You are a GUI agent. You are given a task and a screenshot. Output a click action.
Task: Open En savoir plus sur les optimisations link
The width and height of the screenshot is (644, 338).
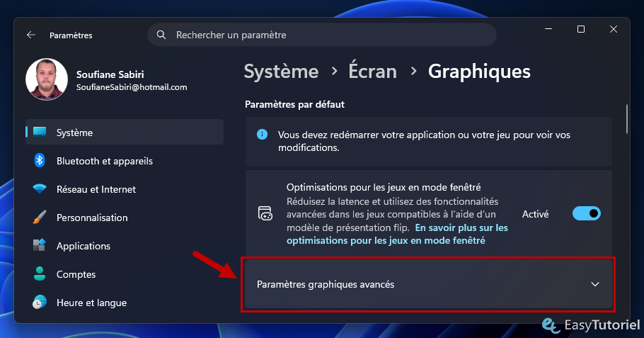click(397, 234)
